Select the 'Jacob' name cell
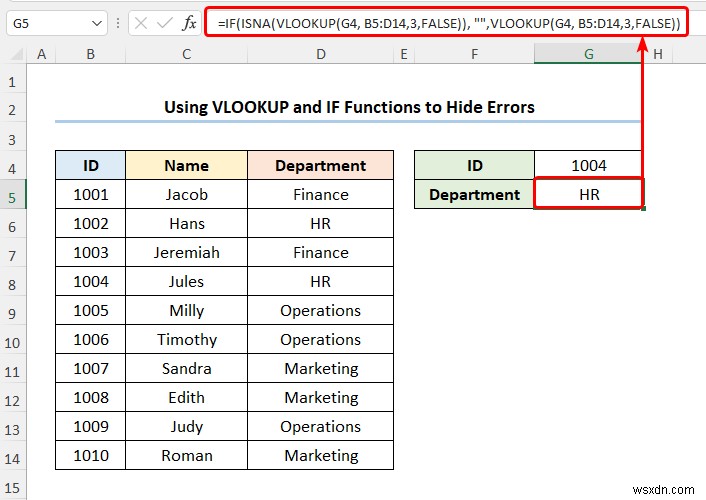Viewport: 706px width, 500px height. pyautogui.click(x=186, y=194)
